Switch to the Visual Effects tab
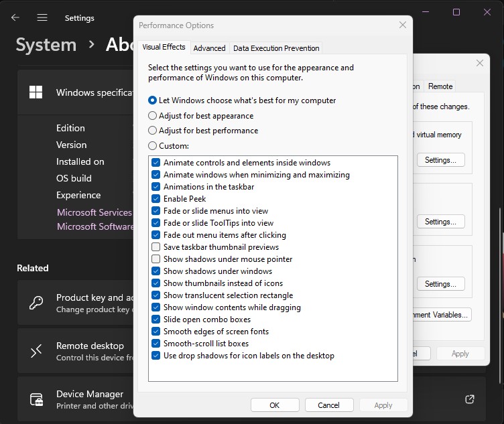This screenshot has width=504, height=424. pos(164,47)
